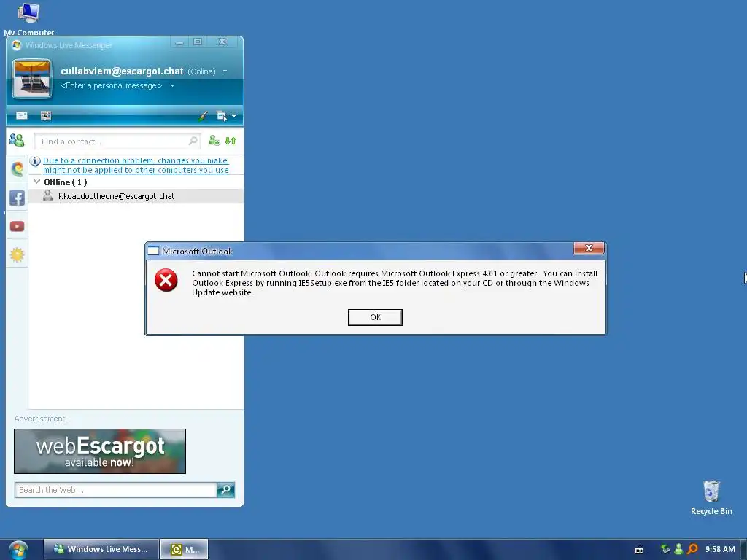This screenshot has width=747, height=560.
Task: Expand the personal message dropdown arrow
Action: 172,86
